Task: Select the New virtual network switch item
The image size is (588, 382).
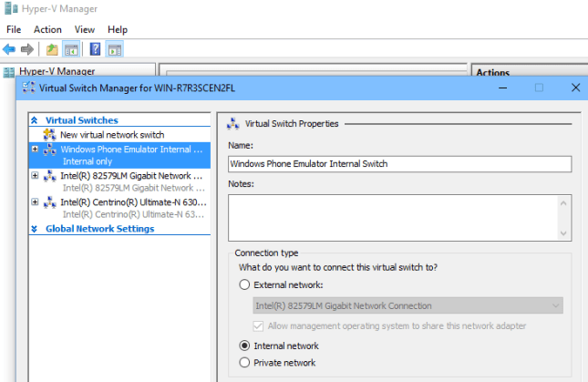Action: coord(112,134)
